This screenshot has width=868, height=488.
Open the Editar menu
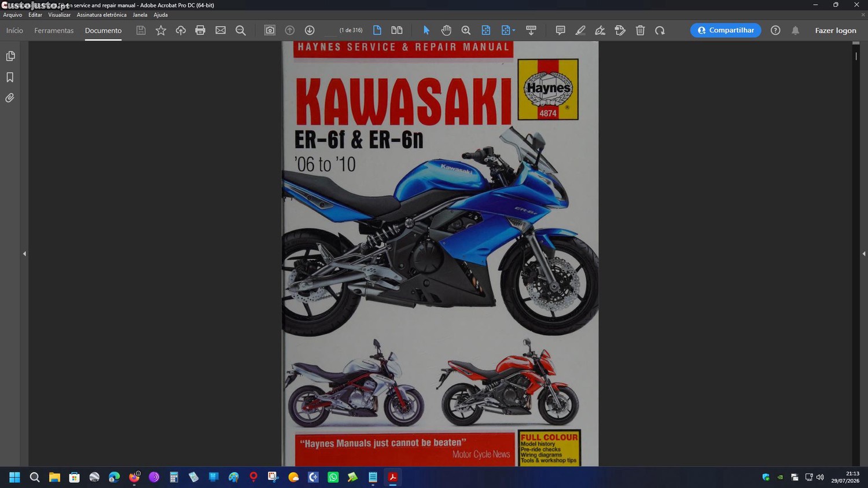(35, 15)
